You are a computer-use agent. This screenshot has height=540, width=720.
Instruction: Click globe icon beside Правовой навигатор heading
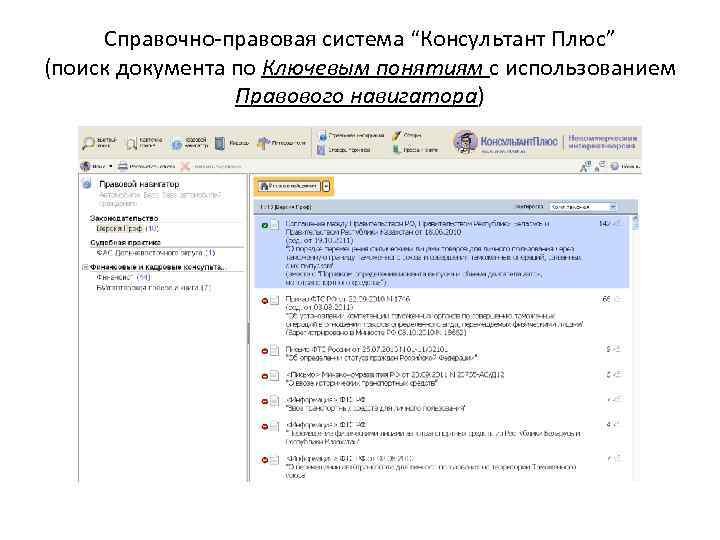point(86,185)
